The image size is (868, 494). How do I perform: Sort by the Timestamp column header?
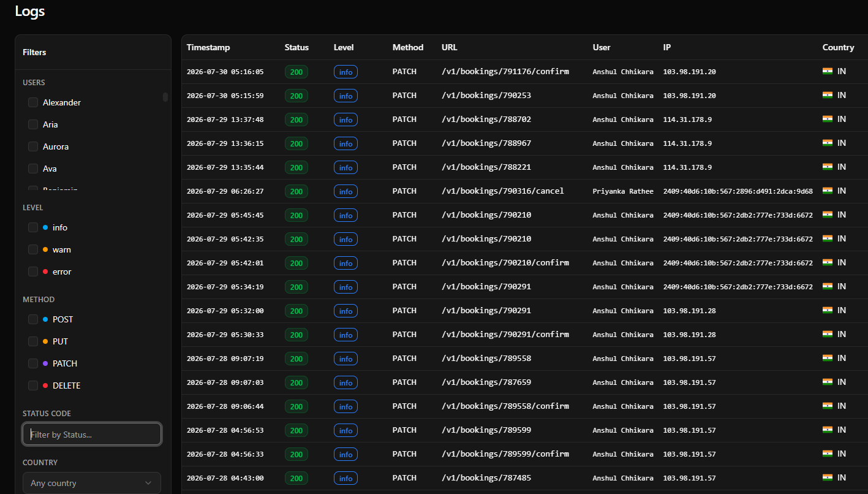208,47
